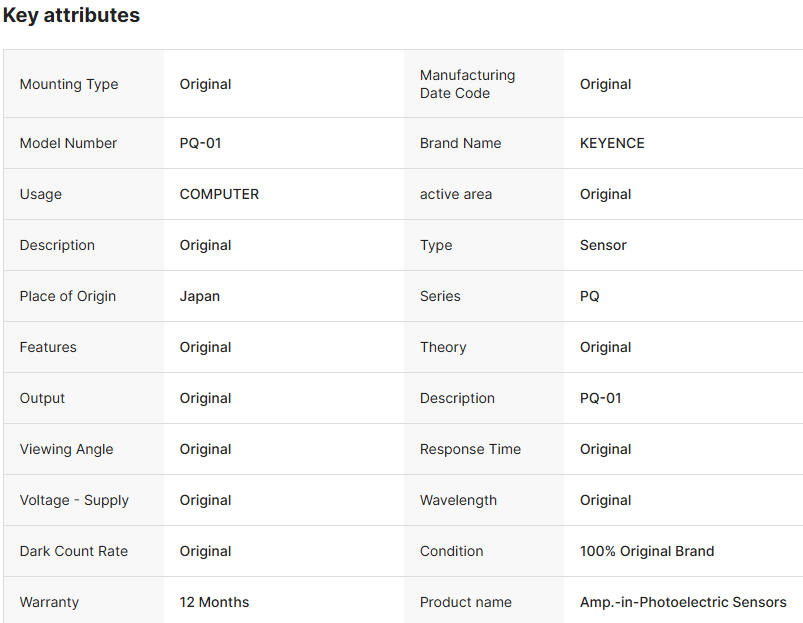
Task: Click the 12 Months warranty value
Action: coord(214,602)
